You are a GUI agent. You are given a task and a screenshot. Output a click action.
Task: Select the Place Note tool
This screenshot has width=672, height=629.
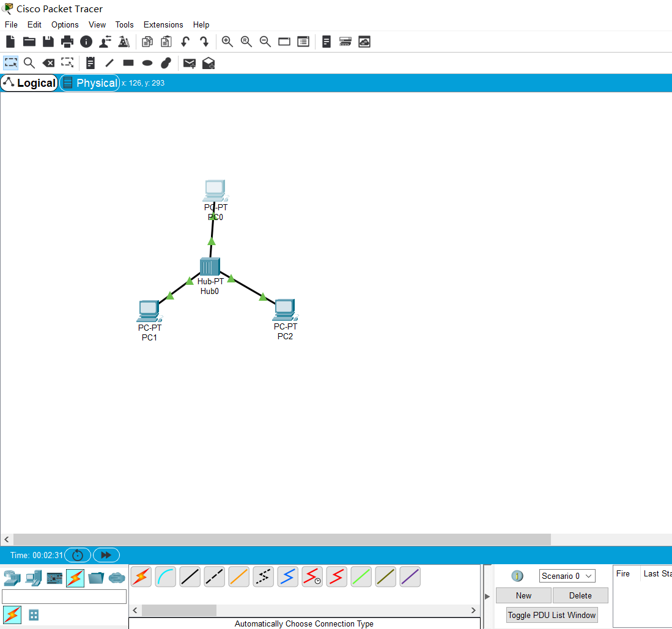(90, 63)
